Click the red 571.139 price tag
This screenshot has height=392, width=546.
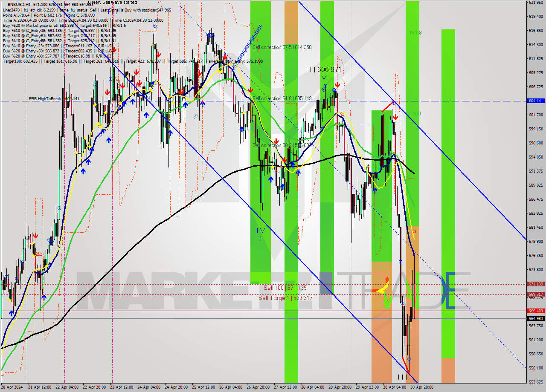pyautogui.click(x=536, y=284)
